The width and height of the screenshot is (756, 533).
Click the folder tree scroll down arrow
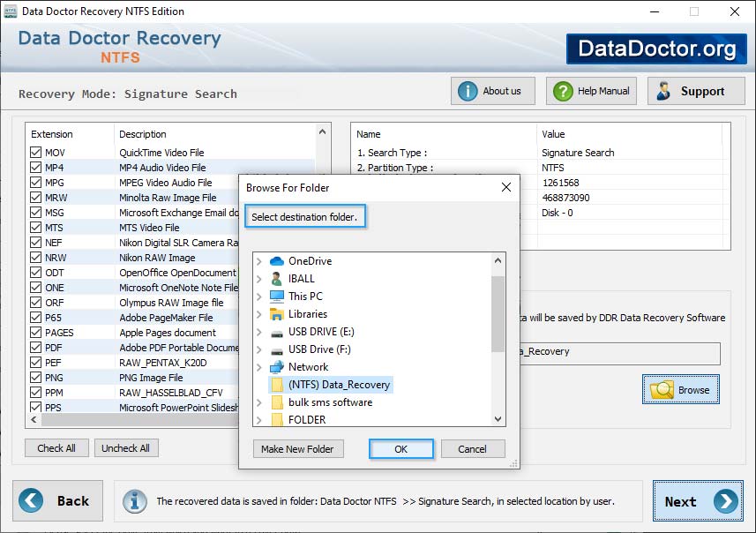498,418
